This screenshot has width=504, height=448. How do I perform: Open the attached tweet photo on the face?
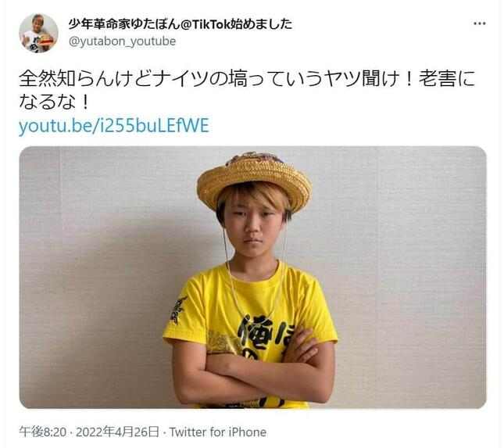click(x=253, y=225)
